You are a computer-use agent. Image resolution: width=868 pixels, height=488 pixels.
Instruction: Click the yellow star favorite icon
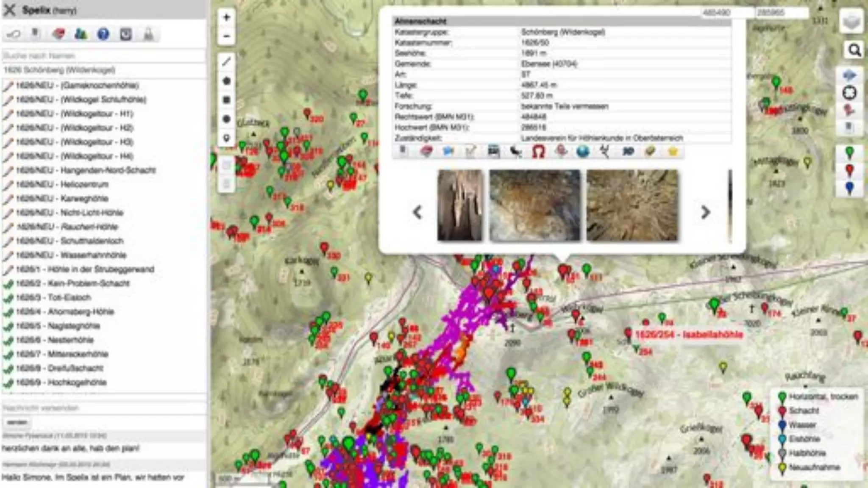point(673,152)
